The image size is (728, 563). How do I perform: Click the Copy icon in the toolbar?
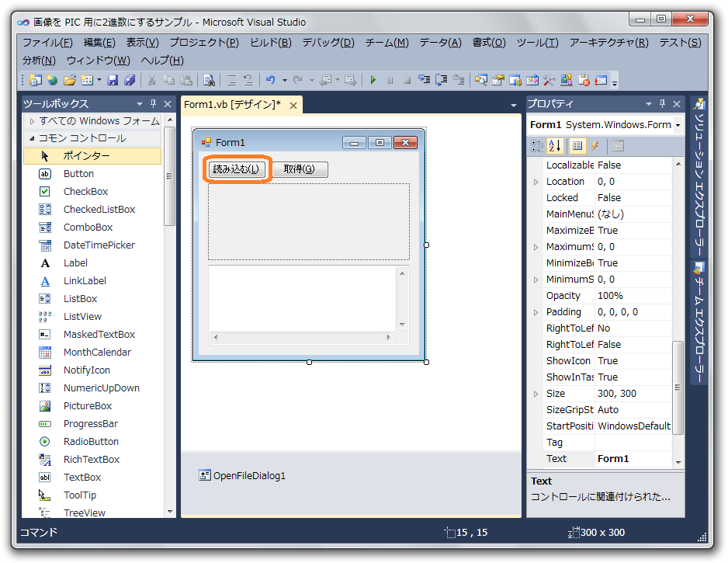pyautogui.click(x=168, y=80)
